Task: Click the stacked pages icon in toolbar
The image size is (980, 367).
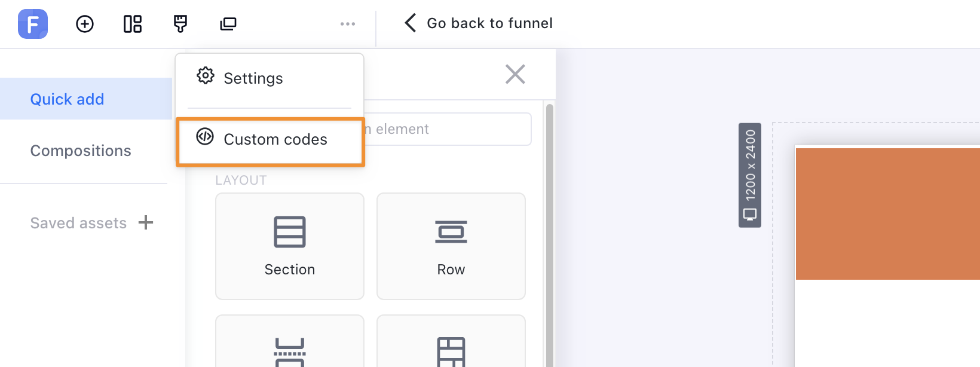Action: [228, 24]
